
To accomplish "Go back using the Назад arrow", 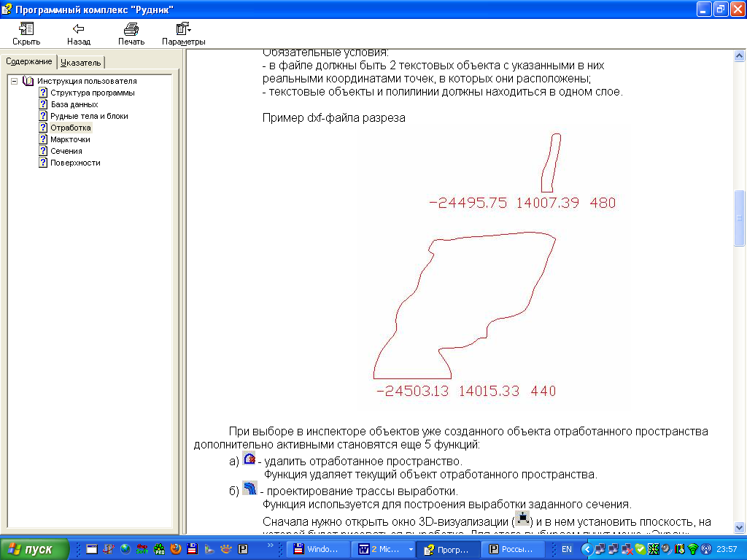I will coord(79,34).
